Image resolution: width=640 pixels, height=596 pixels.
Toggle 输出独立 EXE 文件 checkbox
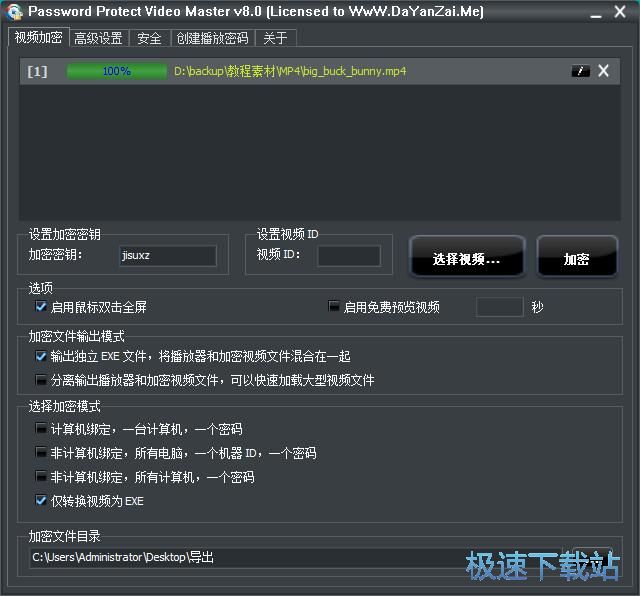pyautogui.click(x=41, y=356)
